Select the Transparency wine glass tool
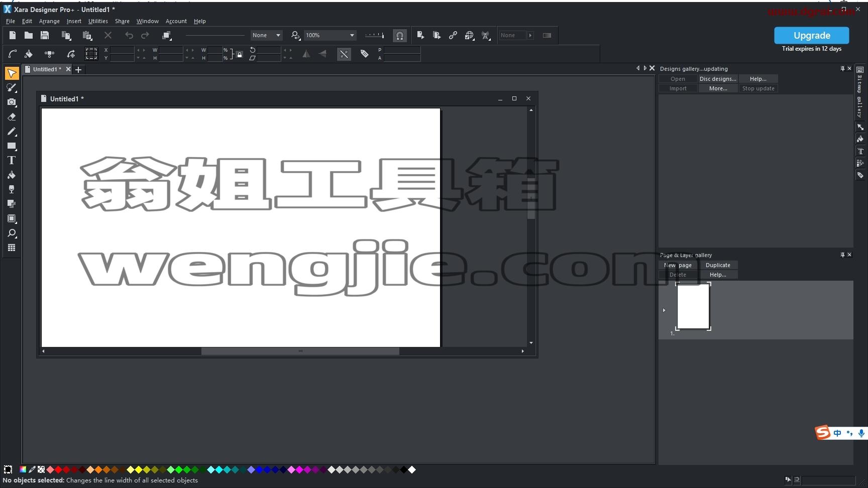868x488 pixels. 12,189
